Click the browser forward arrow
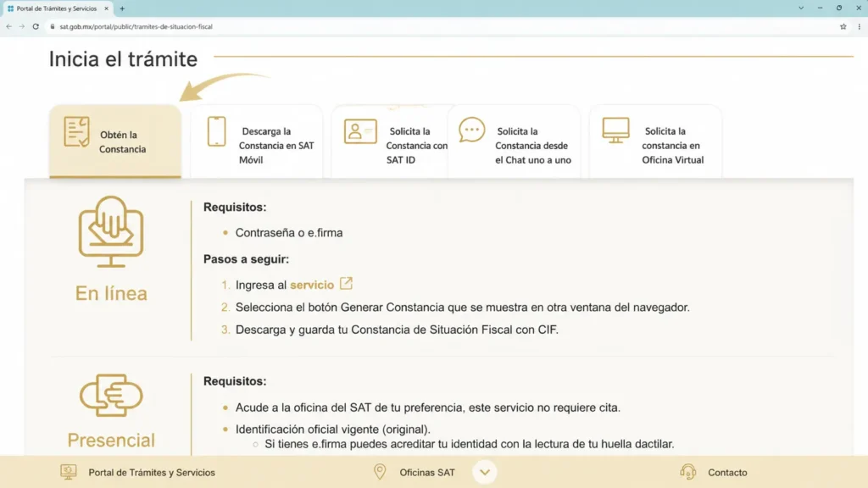The width and height of the screenshot is (868, 488). [x=21, y=26]
